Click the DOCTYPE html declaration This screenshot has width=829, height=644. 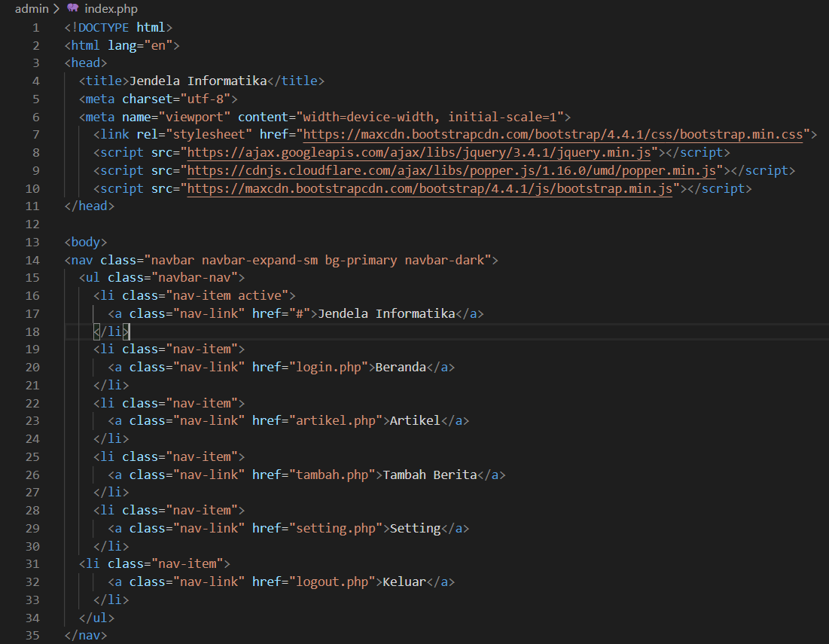click(x=118, y=28)
